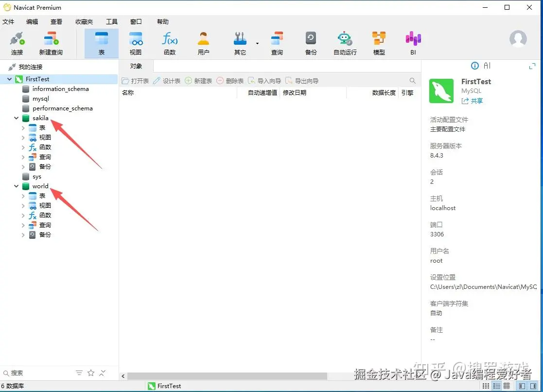Click the 新建查询 new query icon
543x392 pixels.
[51, 43]
